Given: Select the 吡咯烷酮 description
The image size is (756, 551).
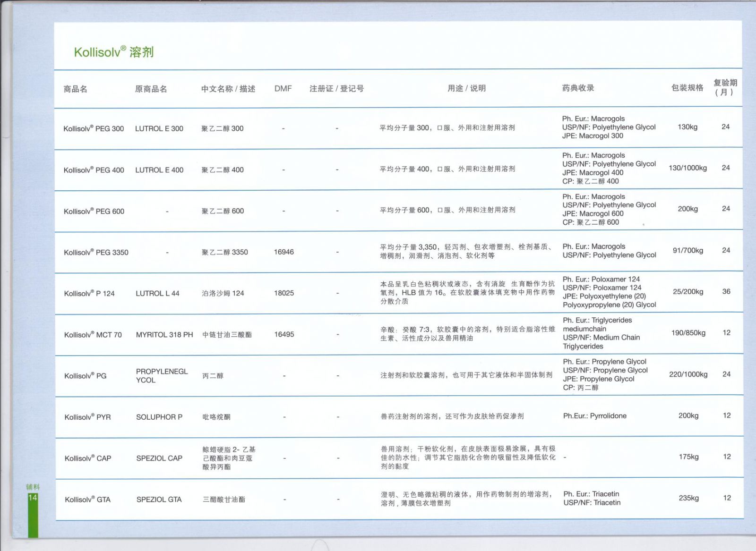Looking at the screenshot, I should pos(217,417).
